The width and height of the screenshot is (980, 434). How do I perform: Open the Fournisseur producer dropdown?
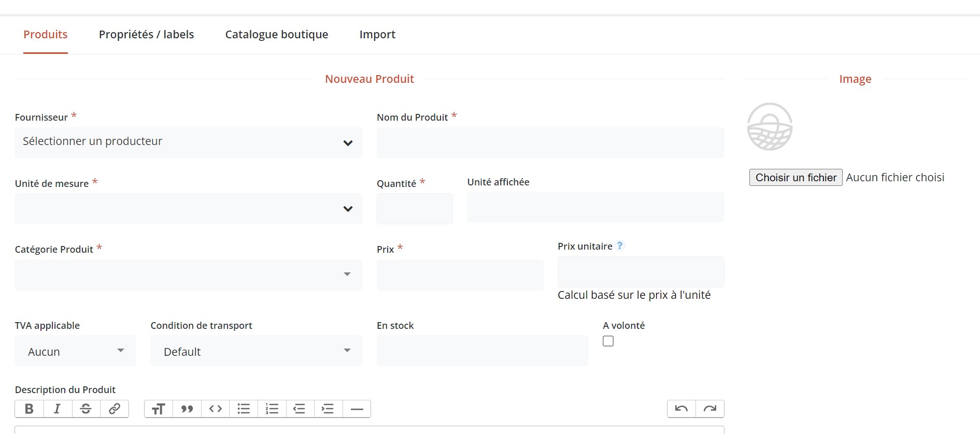188,142
